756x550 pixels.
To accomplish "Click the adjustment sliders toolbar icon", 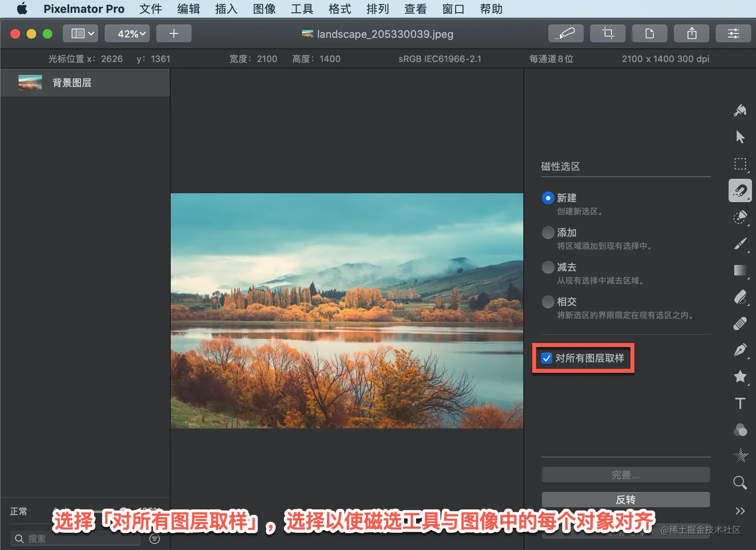I will [x=733, y=33].
